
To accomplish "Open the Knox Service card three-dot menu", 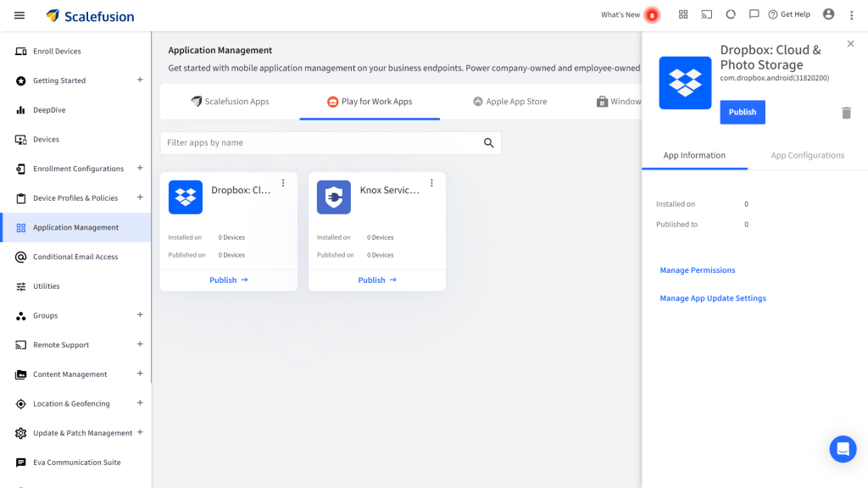I will [431, 183].
